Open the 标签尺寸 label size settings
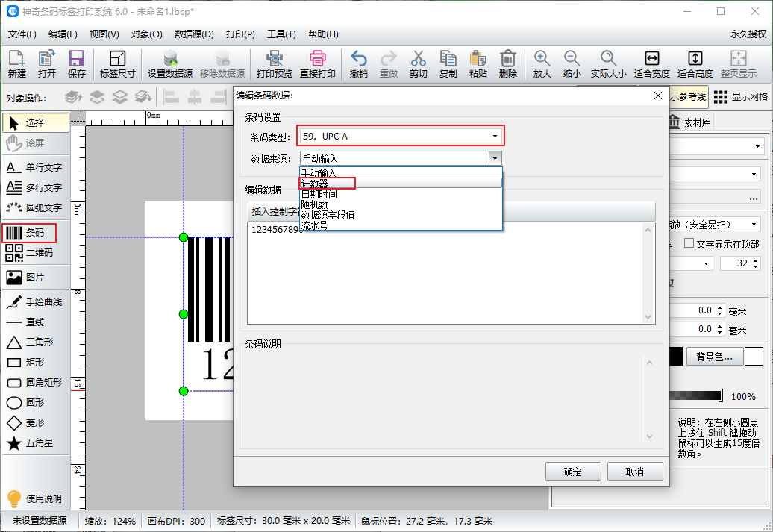Screen dimensions: 773x532 pos(117,64)
